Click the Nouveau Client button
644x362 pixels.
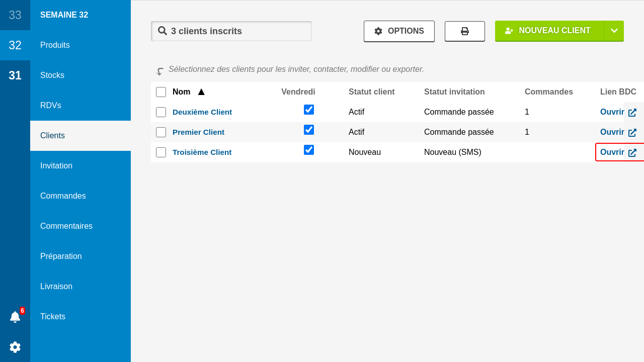[x=549, y=31]
